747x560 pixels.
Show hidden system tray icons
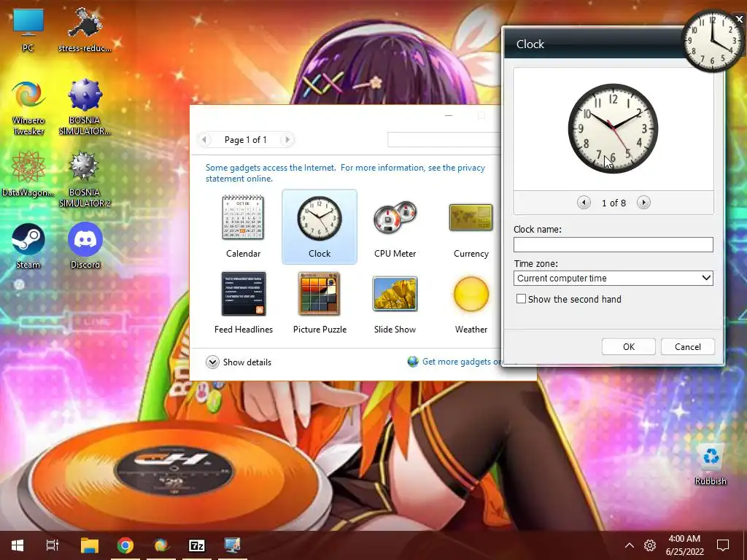pos(630,545)
